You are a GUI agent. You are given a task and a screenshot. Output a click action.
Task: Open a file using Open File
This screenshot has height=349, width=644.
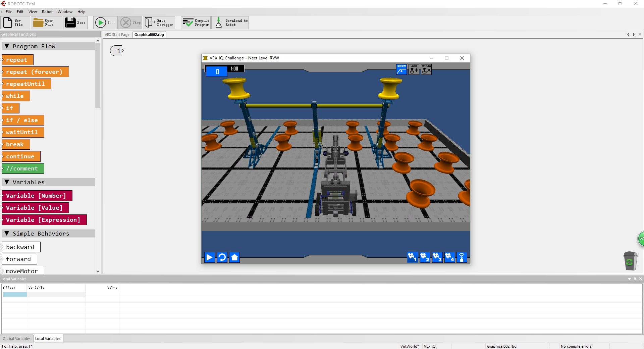46,22
